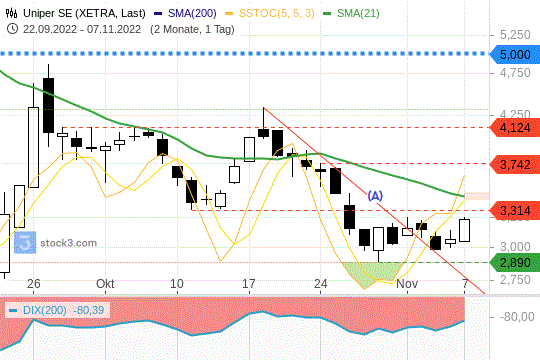Click the pink hatched marker on price axis
The height and width of the screenshot is (360, 540).
(x=477, y=196)
